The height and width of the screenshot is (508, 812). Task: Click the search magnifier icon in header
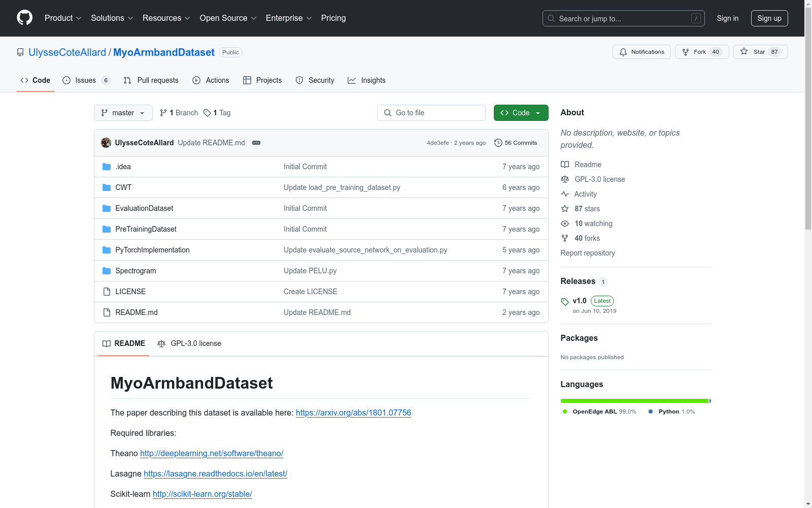tap(551, 18)
